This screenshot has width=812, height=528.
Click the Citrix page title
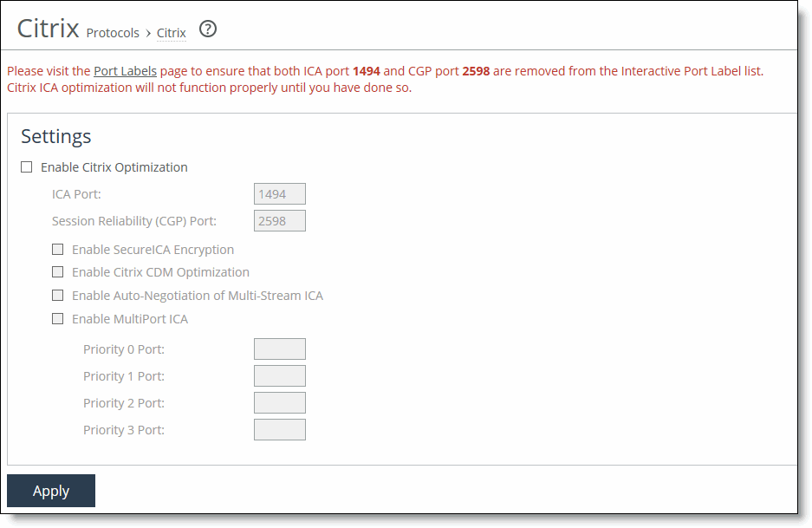(x=48, y=29)
